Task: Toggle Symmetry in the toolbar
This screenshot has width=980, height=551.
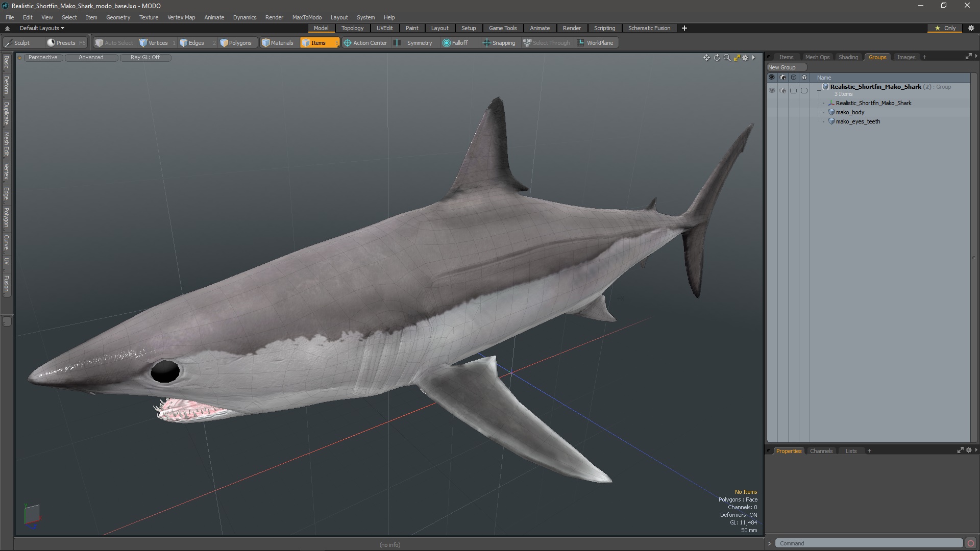Action: (414, 43)
